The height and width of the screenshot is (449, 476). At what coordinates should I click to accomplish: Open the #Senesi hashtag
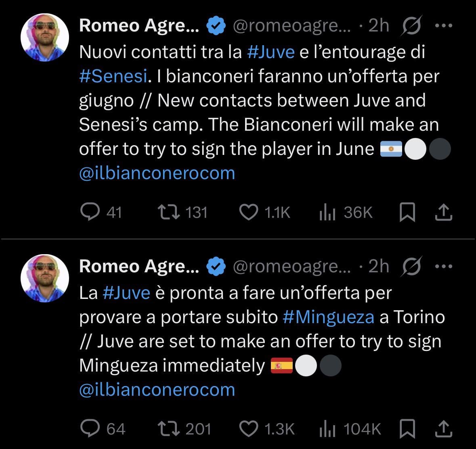pos(113,76)
